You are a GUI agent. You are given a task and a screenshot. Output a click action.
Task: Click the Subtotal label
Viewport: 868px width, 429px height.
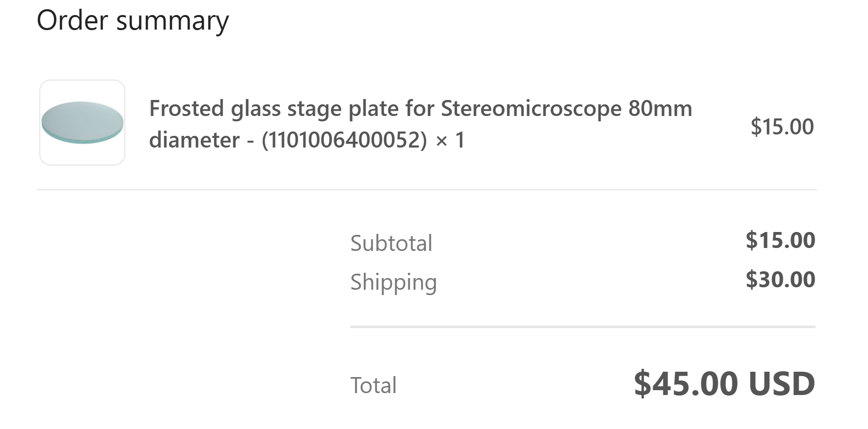pos(391,243)
